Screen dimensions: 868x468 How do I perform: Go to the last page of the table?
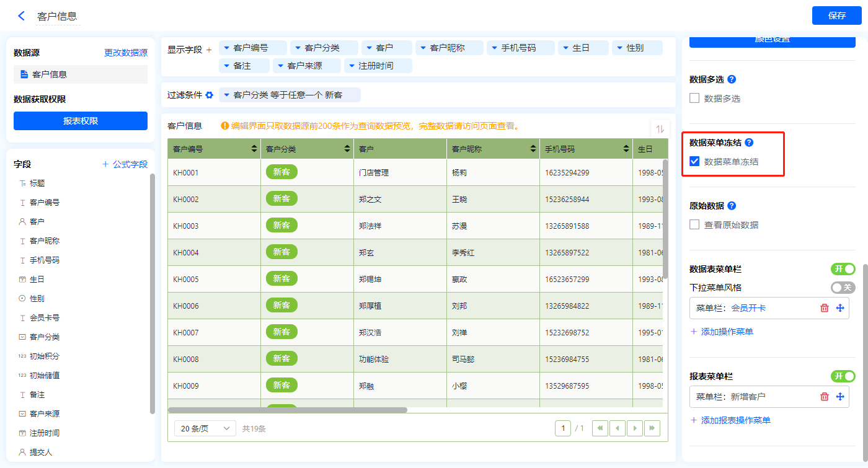click(x=652, y=428)
